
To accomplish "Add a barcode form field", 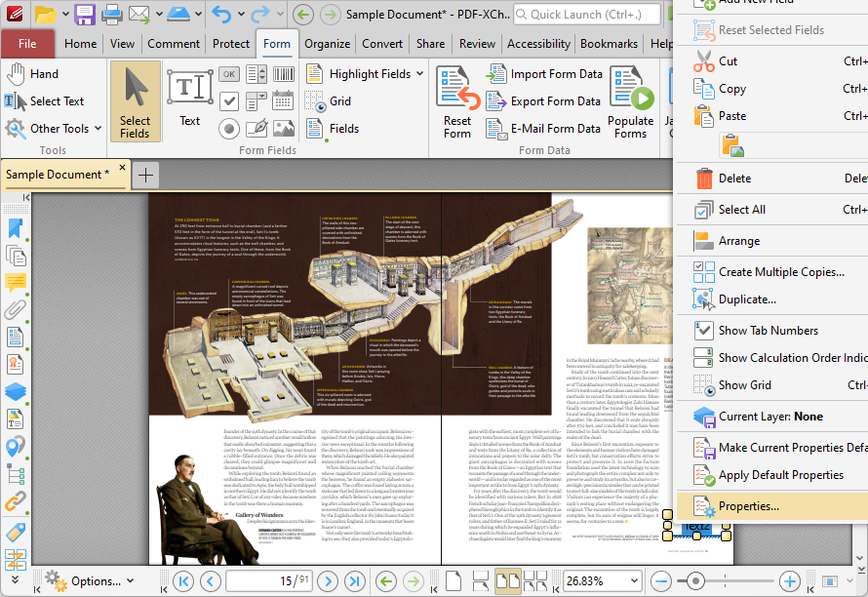I will (284, 74).
